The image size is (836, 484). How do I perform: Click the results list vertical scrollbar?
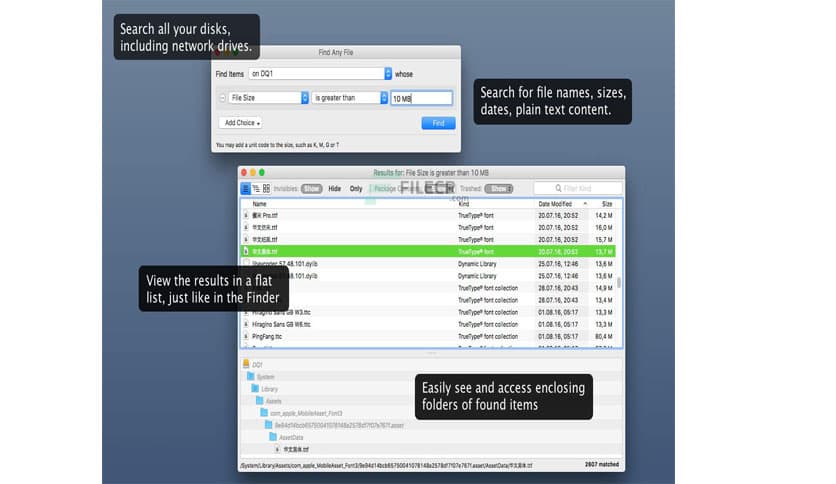coord(618,282)
